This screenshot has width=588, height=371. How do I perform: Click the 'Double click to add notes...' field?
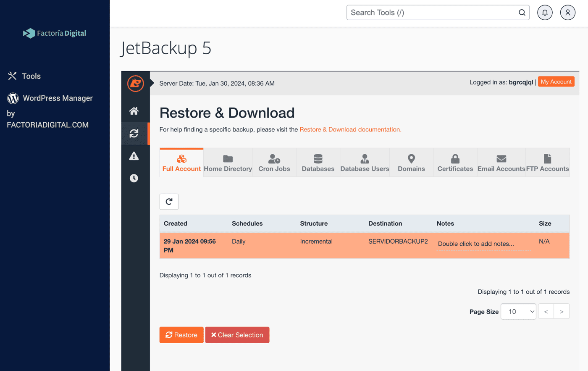click(483, 244)
